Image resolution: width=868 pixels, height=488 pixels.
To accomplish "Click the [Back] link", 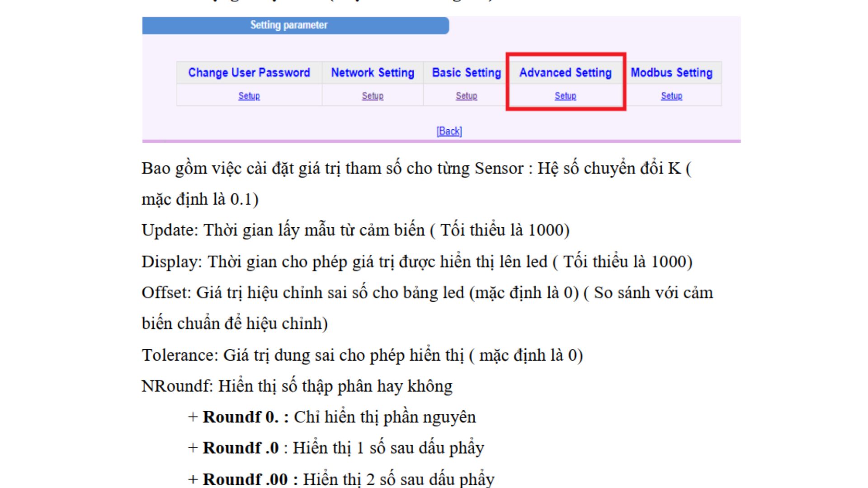I will [x=449, y=131].
